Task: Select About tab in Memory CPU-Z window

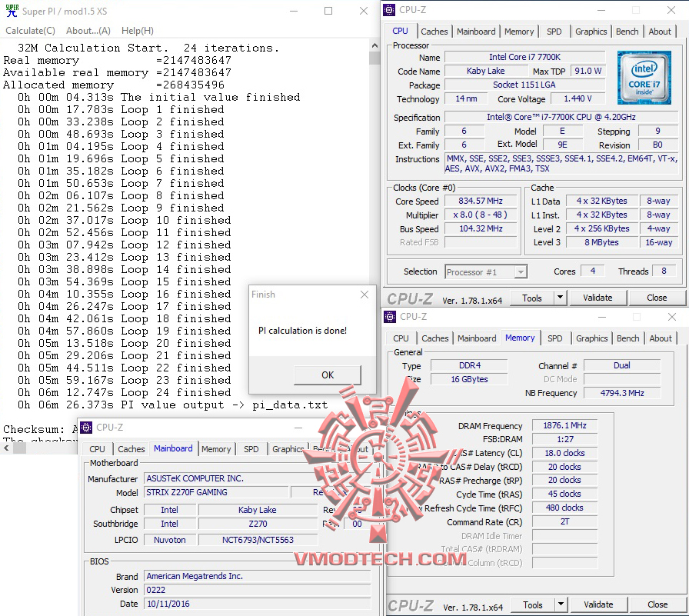Action: coord(661,338)
